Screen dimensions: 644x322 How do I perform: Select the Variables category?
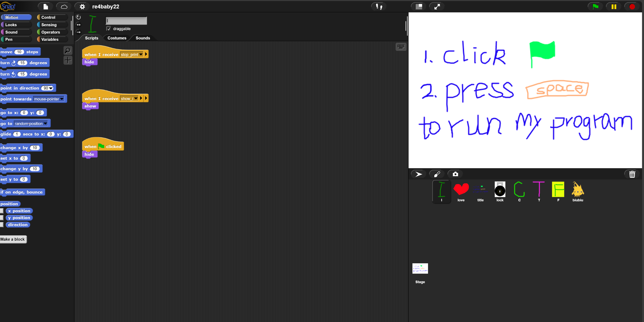(x=52, y=39)
